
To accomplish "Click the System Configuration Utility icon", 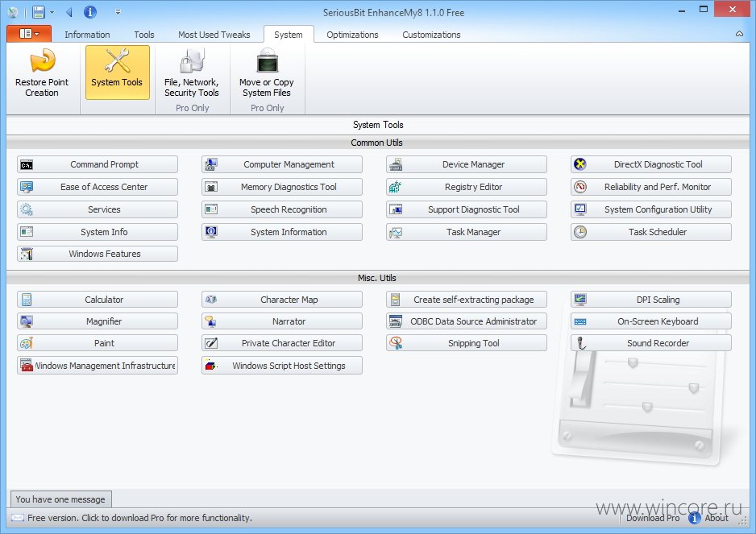I will 580,209.
